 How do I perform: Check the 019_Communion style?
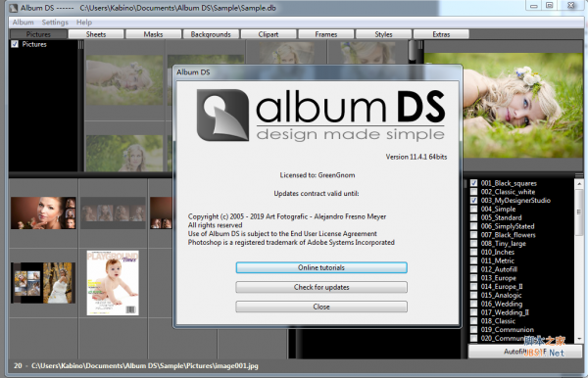pos(474,330)
